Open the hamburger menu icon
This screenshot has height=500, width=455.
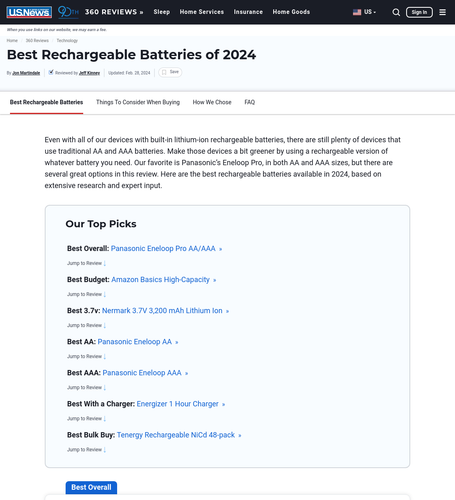click(x=442, y=12)
